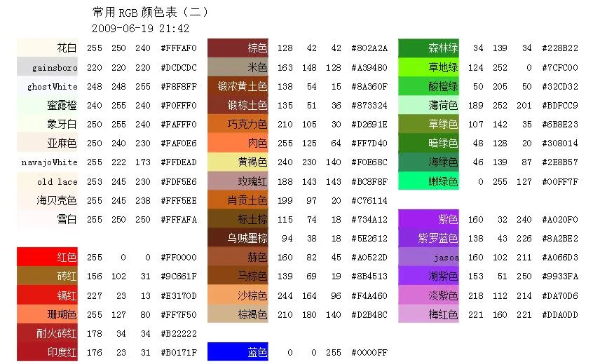Select the hex value #DCDCDC
The width and height of the screenshot is (600, 364).
pos(179,68)
